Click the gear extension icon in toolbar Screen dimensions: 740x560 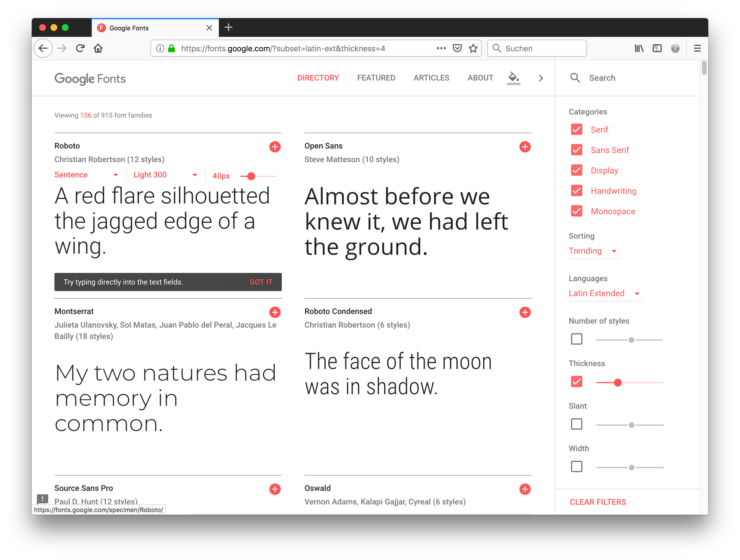tap(675, 48)
